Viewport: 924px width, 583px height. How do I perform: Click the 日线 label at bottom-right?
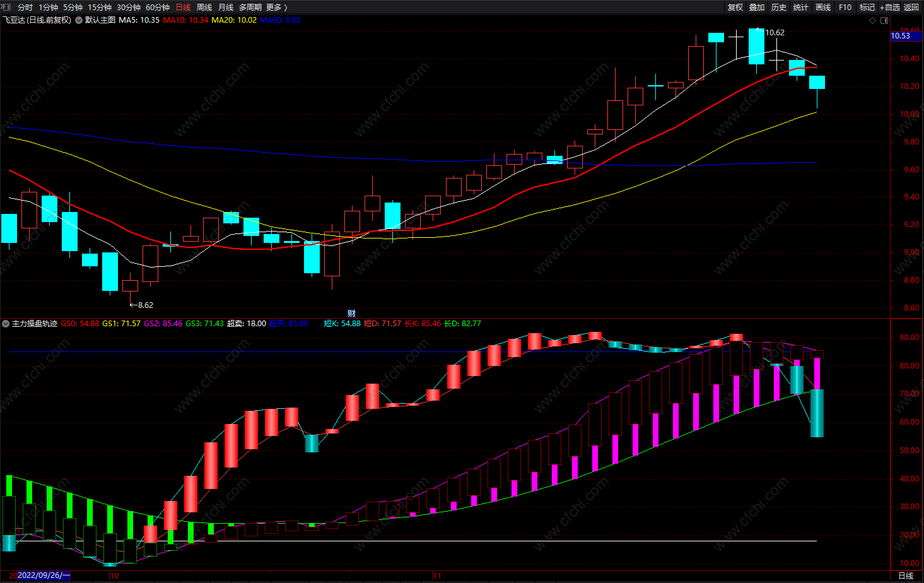905,575
